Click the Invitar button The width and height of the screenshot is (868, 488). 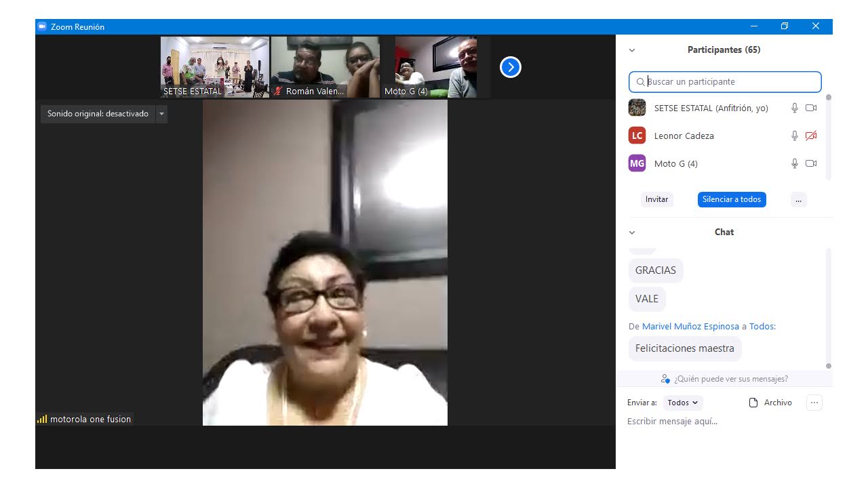point(656,199)
